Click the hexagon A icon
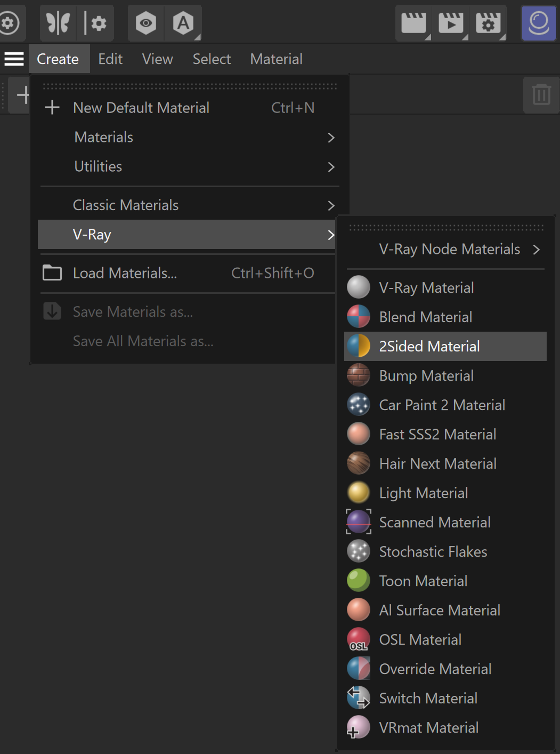560x754 pixels. (183, 23)
